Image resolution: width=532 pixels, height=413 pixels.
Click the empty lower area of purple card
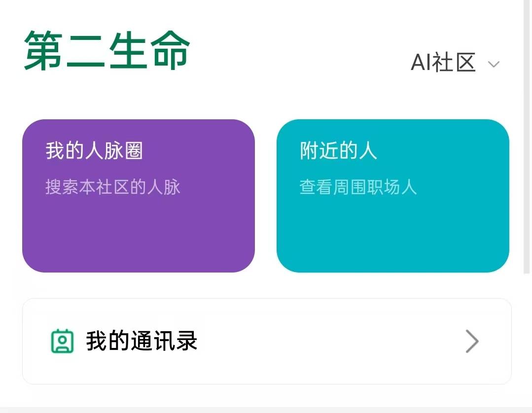click(138, 237)
